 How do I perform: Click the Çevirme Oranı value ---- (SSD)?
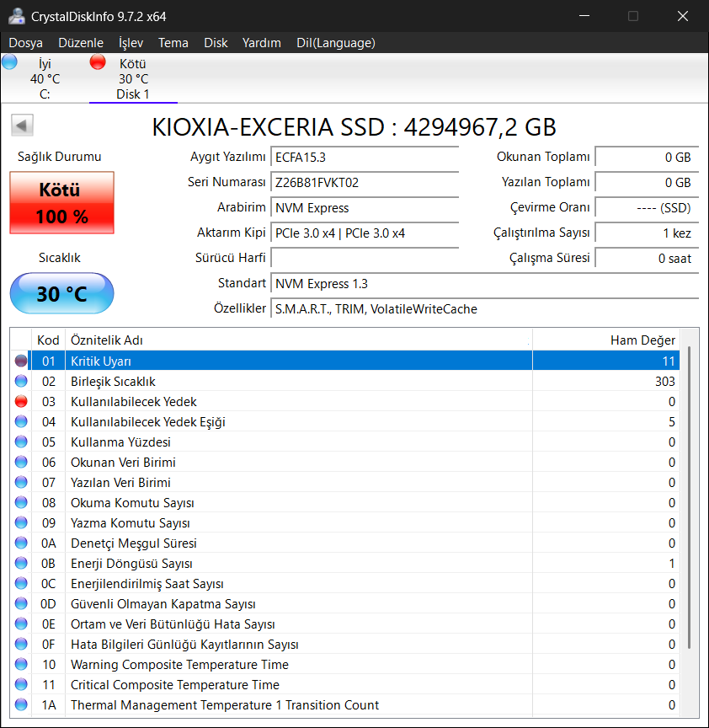(x=647, y=207)
